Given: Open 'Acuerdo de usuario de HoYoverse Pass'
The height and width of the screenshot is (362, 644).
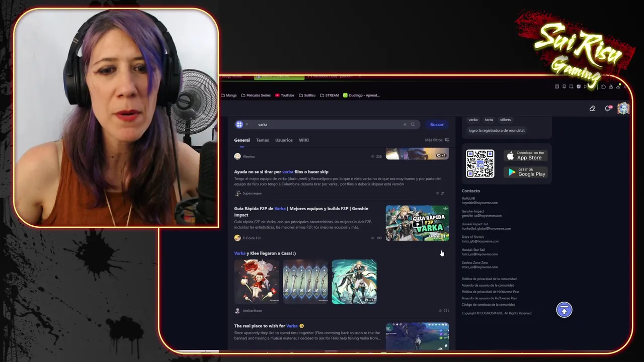Looking at the screenshot, I should click(489, 298).
